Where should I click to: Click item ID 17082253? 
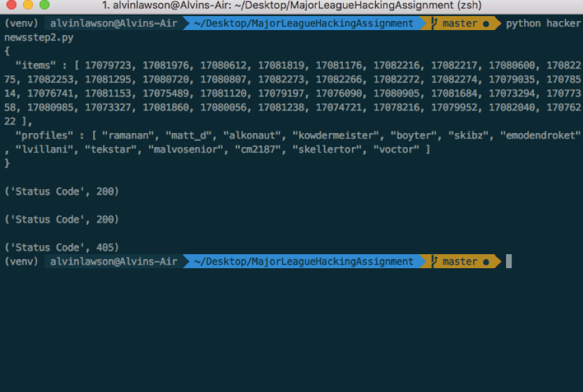click(50, 80)
